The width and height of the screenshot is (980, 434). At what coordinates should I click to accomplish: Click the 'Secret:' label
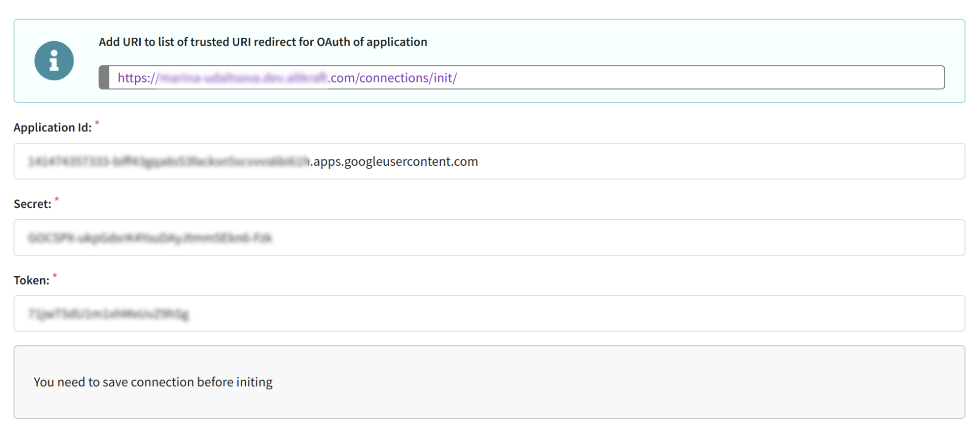click(32, 204)
